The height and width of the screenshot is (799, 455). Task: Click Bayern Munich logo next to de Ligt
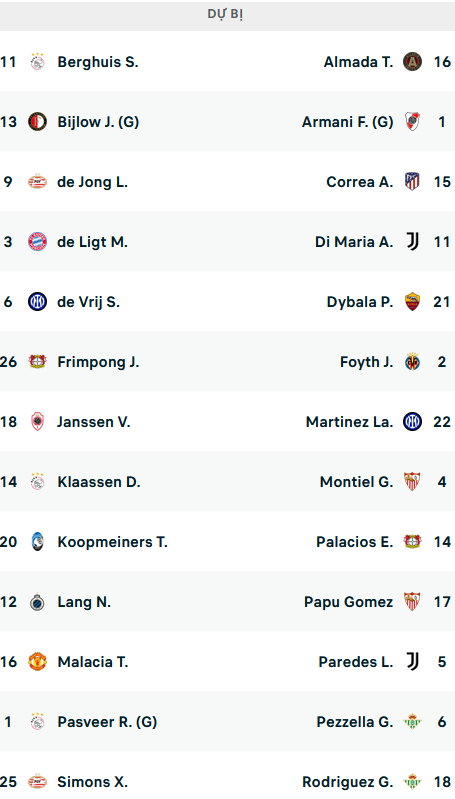tap(37, 242)
